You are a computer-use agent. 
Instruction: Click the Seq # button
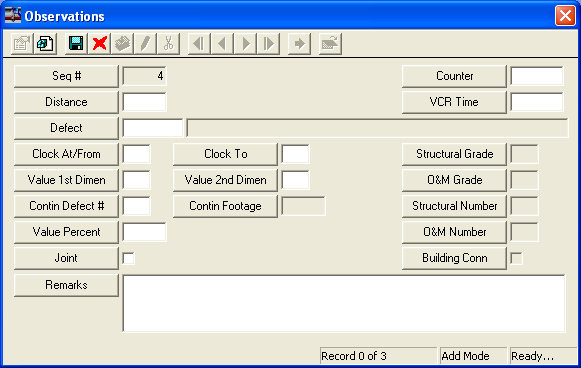coord(66,76)
